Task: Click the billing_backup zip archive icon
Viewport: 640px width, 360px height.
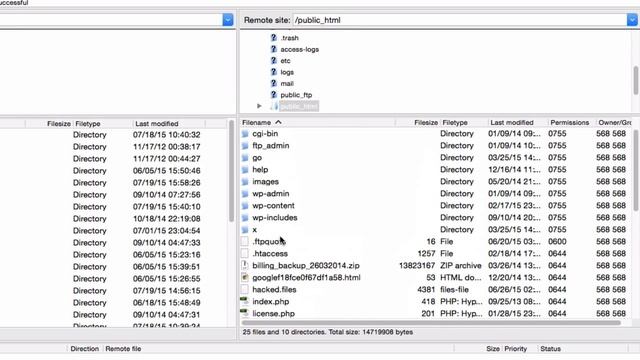Action: [245, 266]
